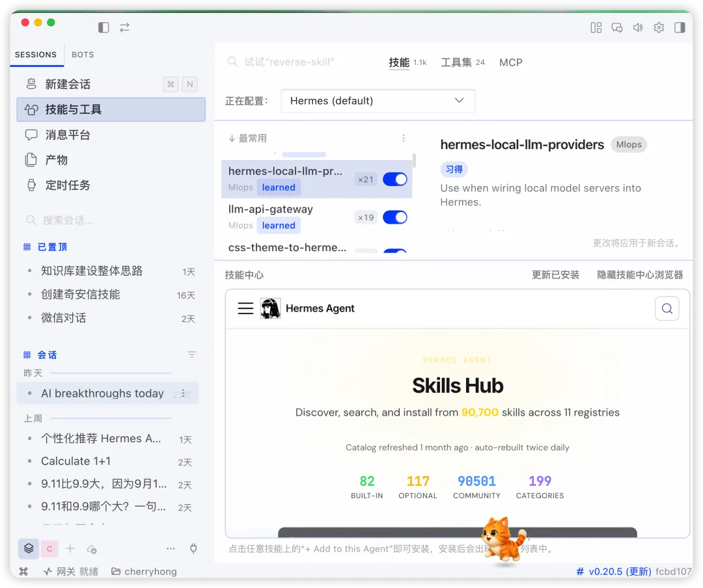Open the AI breakthroughs today options menu
Viewport: 703px width, 588px height.
pyautogui.click(x=183, y=393)
